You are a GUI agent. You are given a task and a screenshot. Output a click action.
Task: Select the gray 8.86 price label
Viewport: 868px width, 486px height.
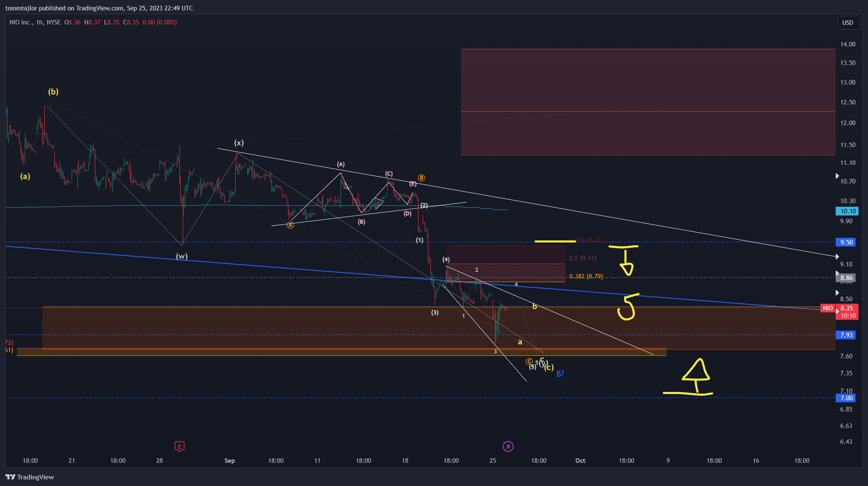[x=846, y=278]
